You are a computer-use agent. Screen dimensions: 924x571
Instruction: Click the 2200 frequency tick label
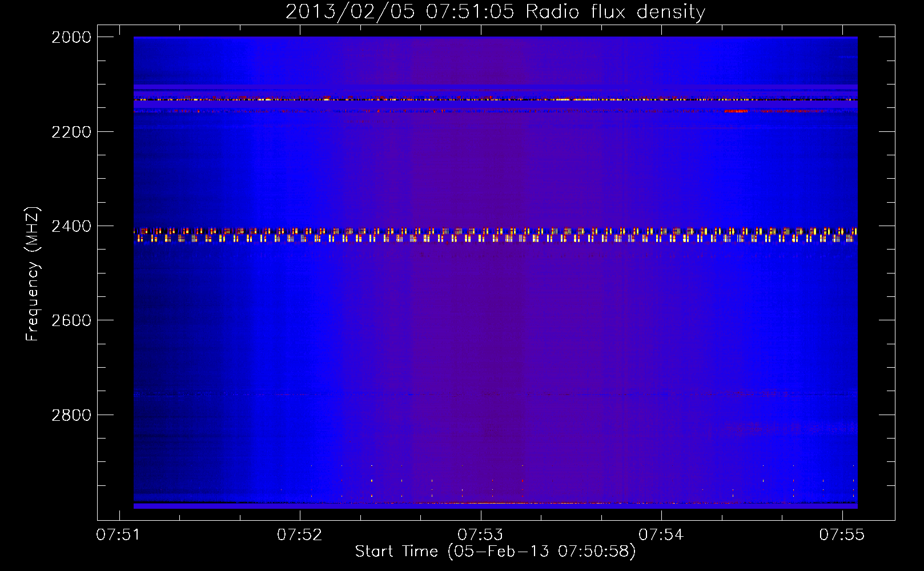71,132
